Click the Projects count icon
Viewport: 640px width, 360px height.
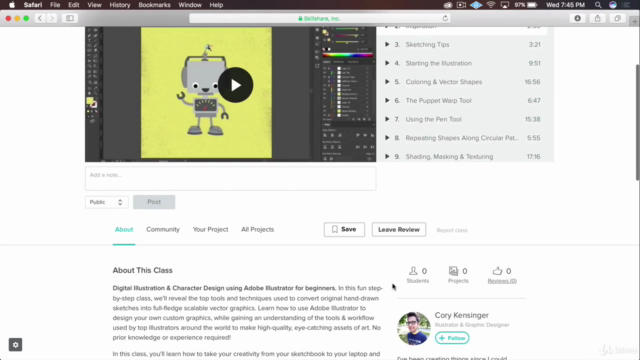point(453,271)
